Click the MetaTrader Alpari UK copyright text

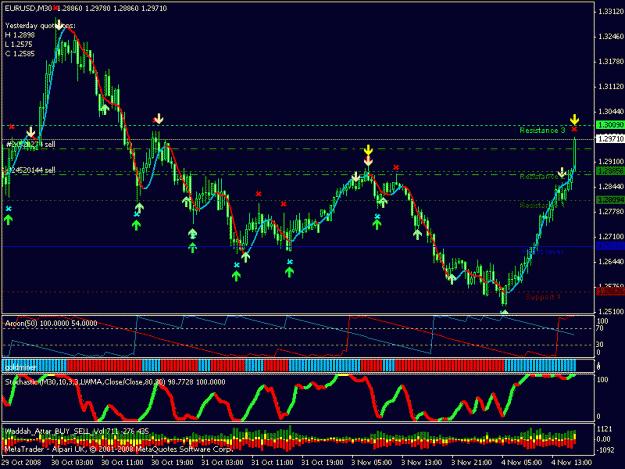118,449
